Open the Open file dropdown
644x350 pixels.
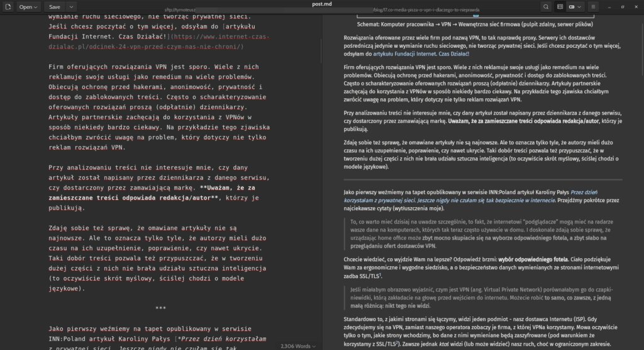(x=28, y=6)
